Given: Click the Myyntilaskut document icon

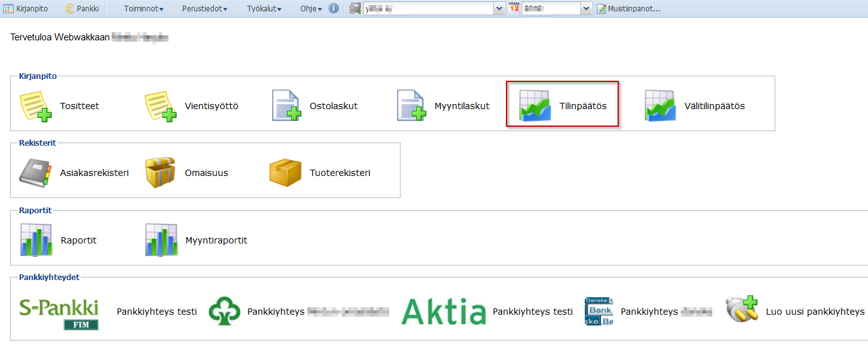Looking at the screenshot, I should [x=410, y=105].
